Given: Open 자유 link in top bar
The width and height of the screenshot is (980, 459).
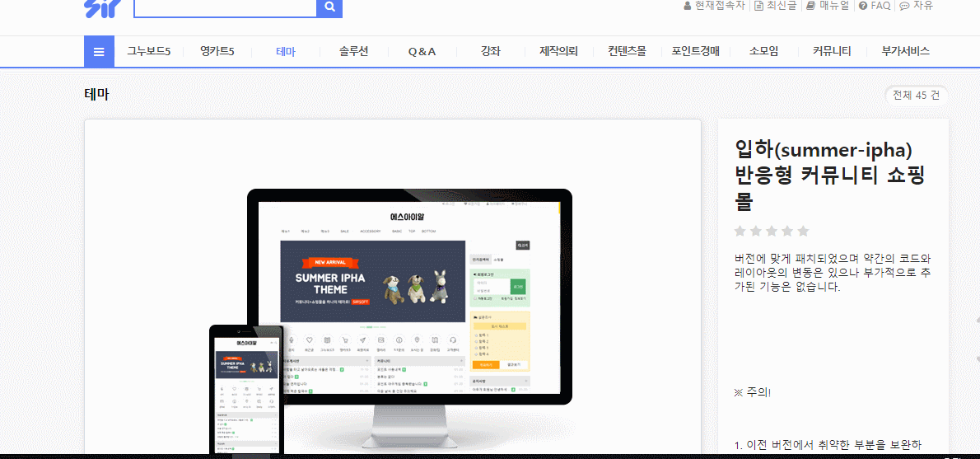Looking at the screenshot, I should pos(917,6).
